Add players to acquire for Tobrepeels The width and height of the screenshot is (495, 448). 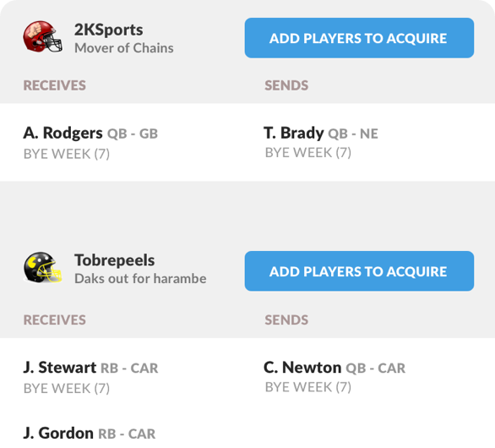tap(359, 271)
